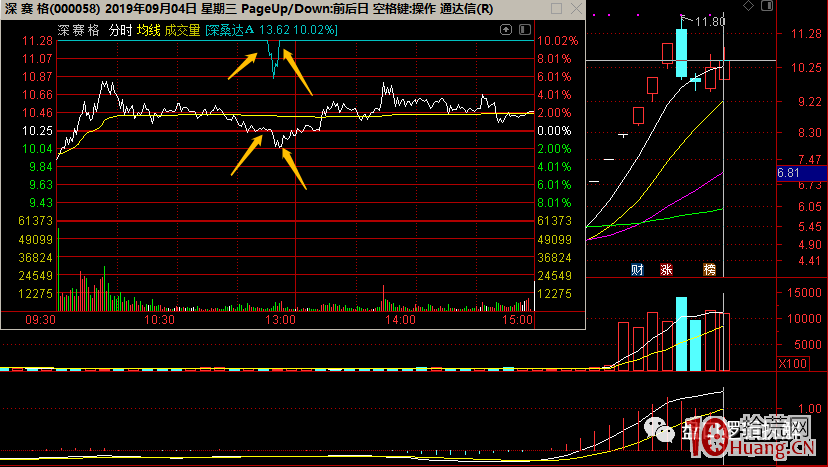
Task: Click the up-arrow icon in intraday header
Action: (505, 30)
